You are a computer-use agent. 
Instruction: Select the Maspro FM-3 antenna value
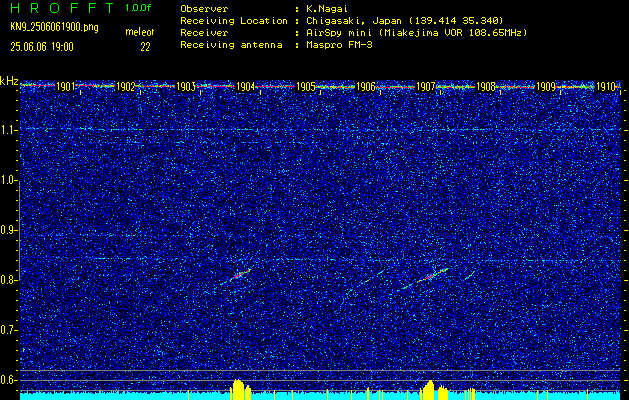coord(339,45)
